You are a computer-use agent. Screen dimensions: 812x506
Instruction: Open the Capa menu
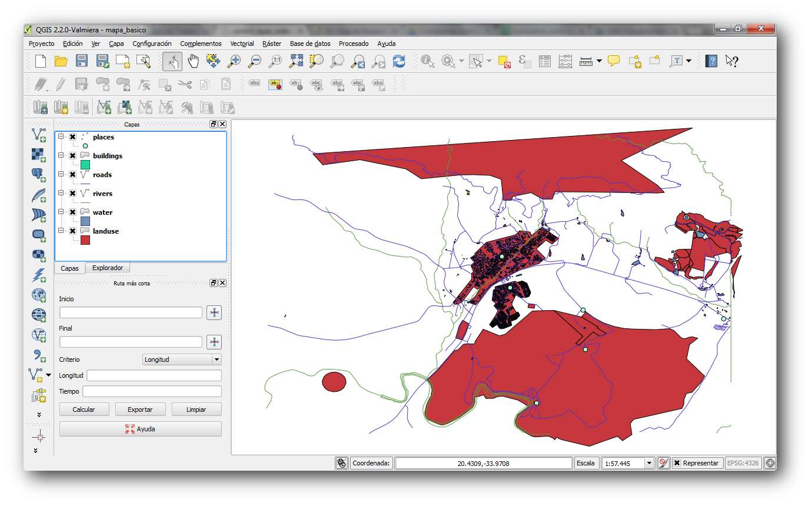coord(116,44)
